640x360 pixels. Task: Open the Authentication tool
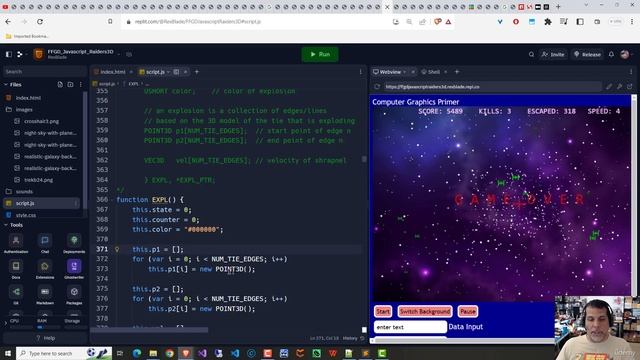(16, 244)
